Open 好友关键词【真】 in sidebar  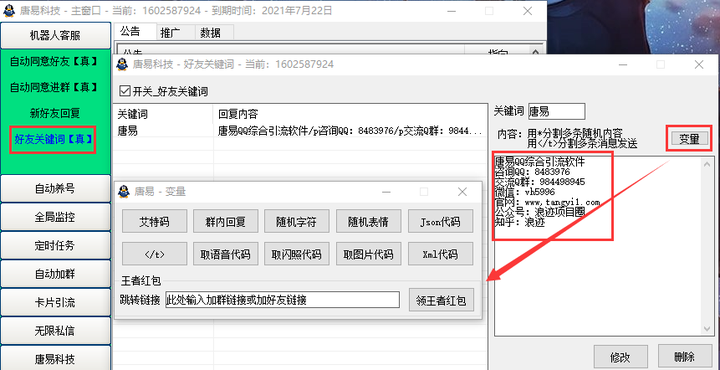[53, 139]
